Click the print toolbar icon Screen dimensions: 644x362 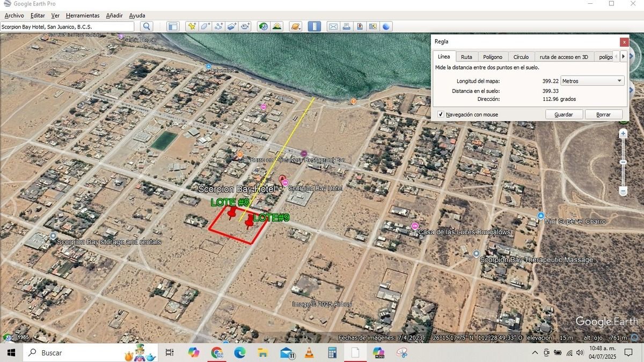347,26
